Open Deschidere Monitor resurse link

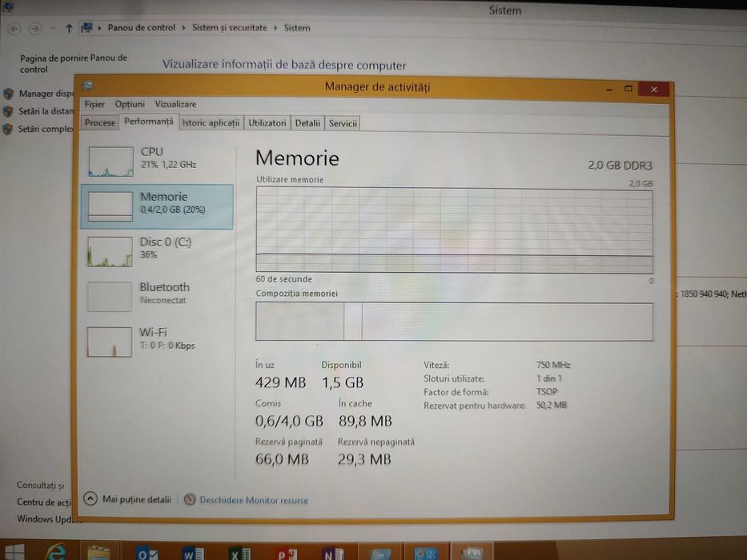[x=254, y=500]
